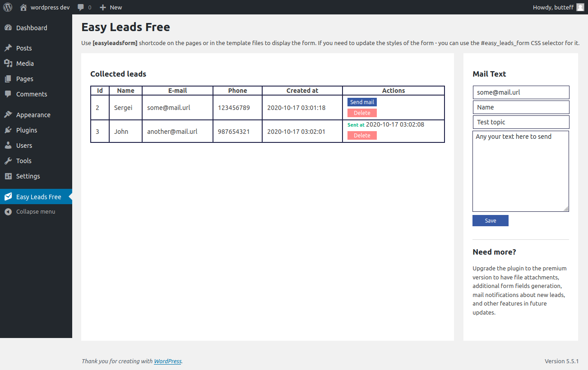Click the New content link label
The image size is (588, 370).
(116, 7)
